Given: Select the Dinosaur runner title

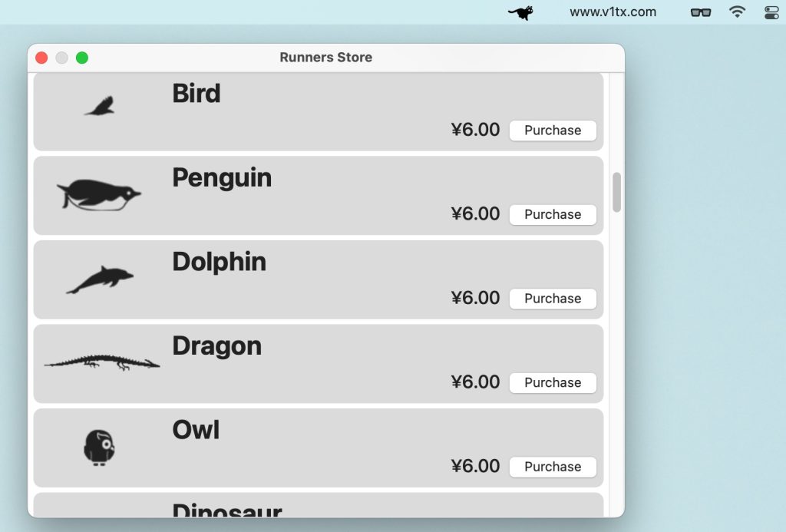Looking at the screenshot, I should pyautogui.click(x=227, y=510).
